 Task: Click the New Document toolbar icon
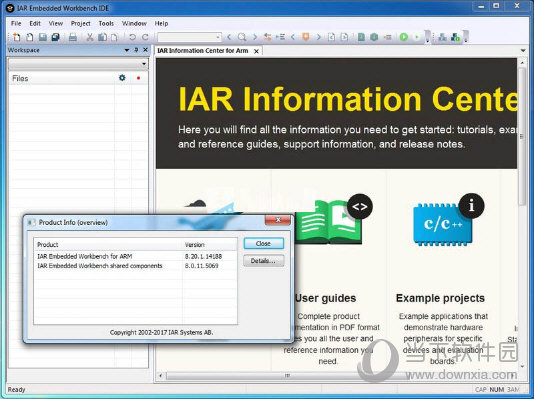[16, 37]
